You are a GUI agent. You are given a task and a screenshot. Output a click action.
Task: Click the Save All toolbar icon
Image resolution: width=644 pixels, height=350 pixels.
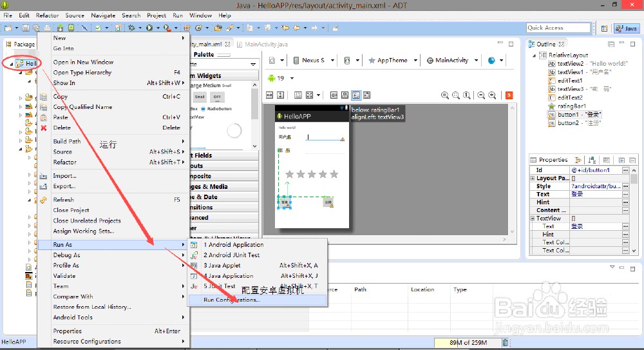(x=37, y=28)
